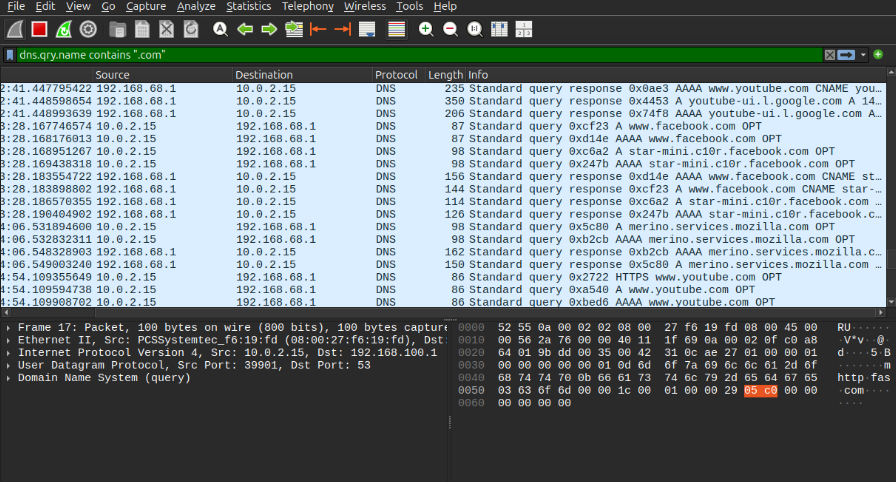Screen dimensions: 896x482
Task: Stop the running capture with red square
Action: [x=39, y=29]
